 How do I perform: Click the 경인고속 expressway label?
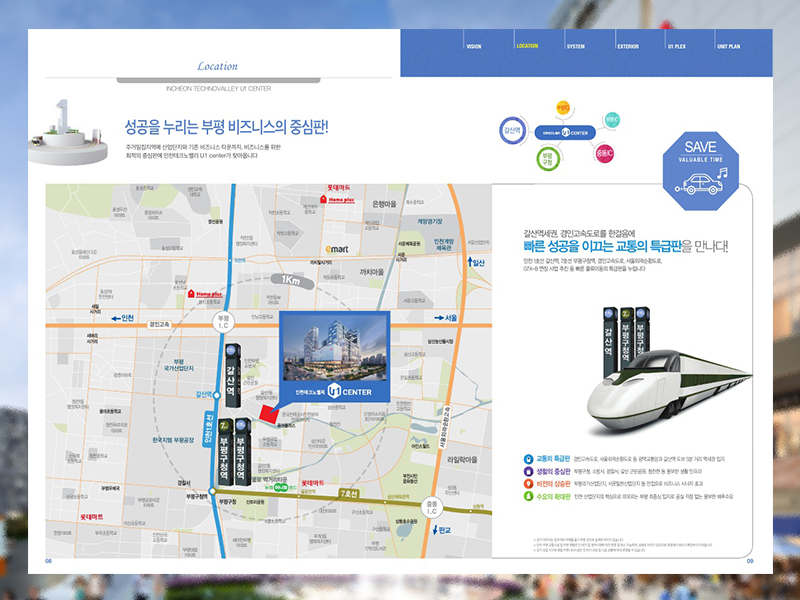pyautogui.click(x=159, y=324)
